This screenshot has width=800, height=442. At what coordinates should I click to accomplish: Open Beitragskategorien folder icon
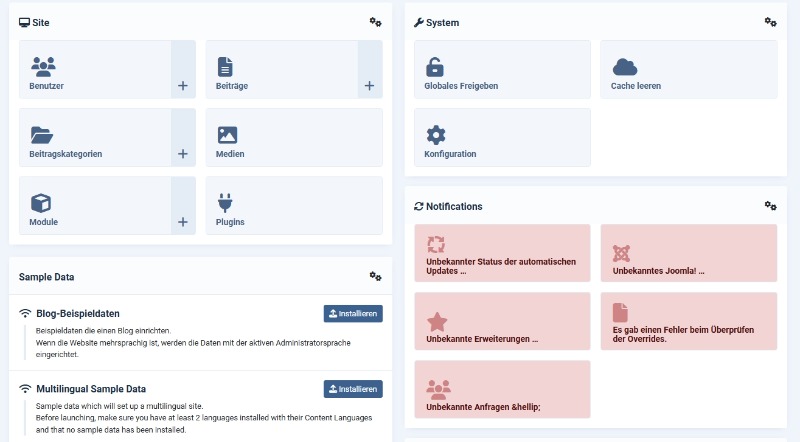pos(42,135)
